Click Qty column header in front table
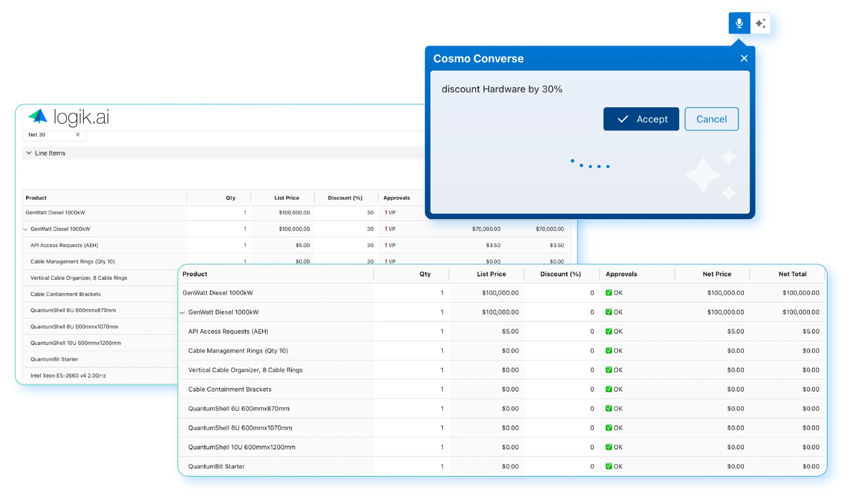Image resolution: width=847 pixels, height=504 pixels. click(x=425, y=274)
